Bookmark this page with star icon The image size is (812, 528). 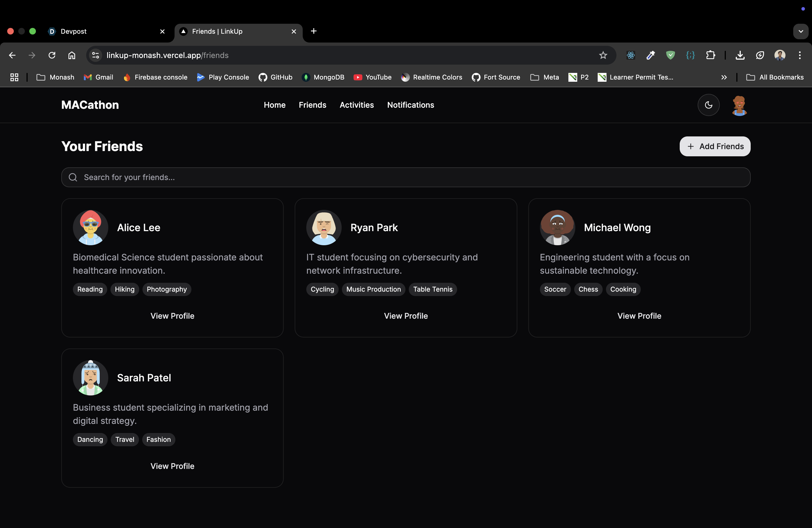click(x=603, y=55)
